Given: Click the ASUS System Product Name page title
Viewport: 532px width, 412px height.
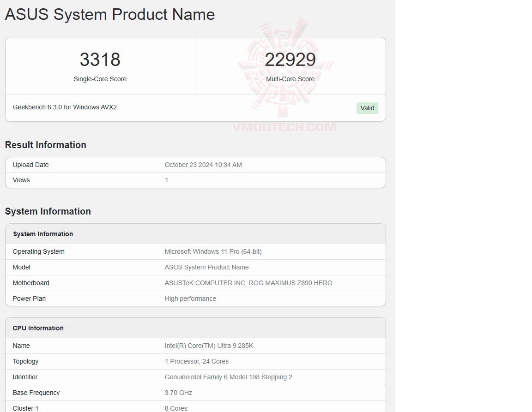Looking at the screenshot, I should (x=110, y=14).
